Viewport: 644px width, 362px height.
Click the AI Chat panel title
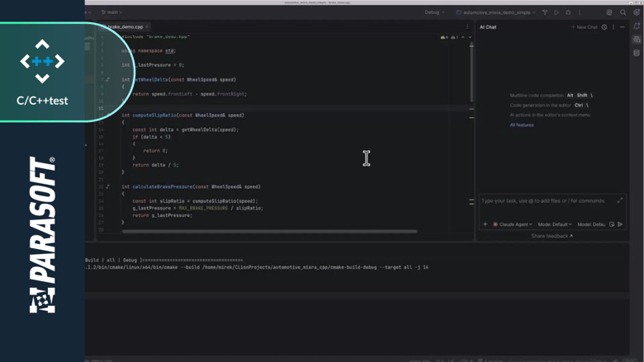488,27
